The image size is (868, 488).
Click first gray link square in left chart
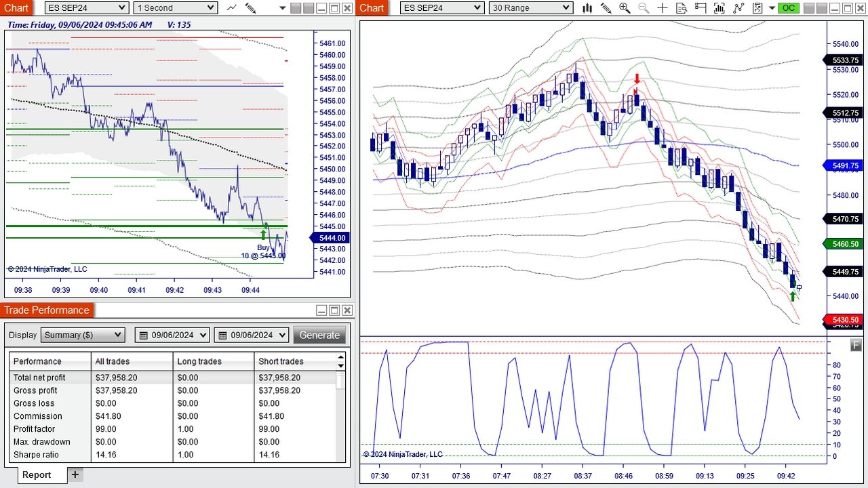pyautogui.click(x=296, y=8)
